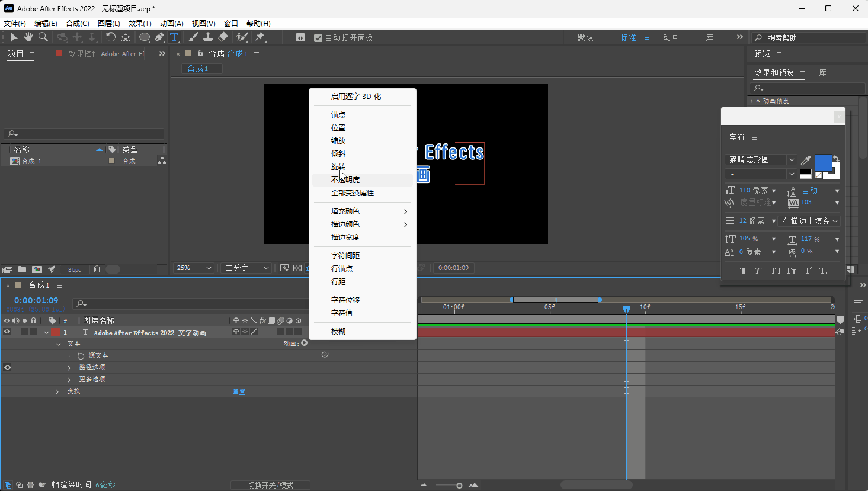Toggle solo switch on text layer
Screen dimensions: 868x491
(x=24, y=332)
